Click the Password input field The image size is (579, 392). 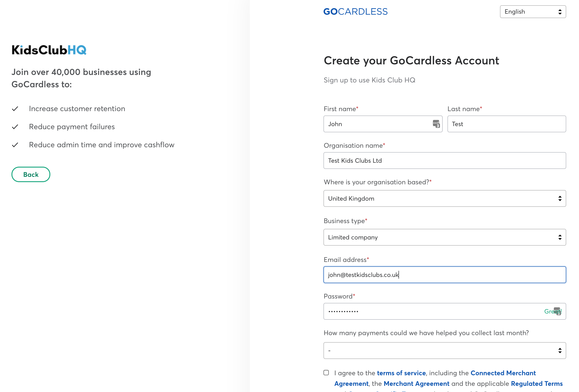(x=445, y=311)
